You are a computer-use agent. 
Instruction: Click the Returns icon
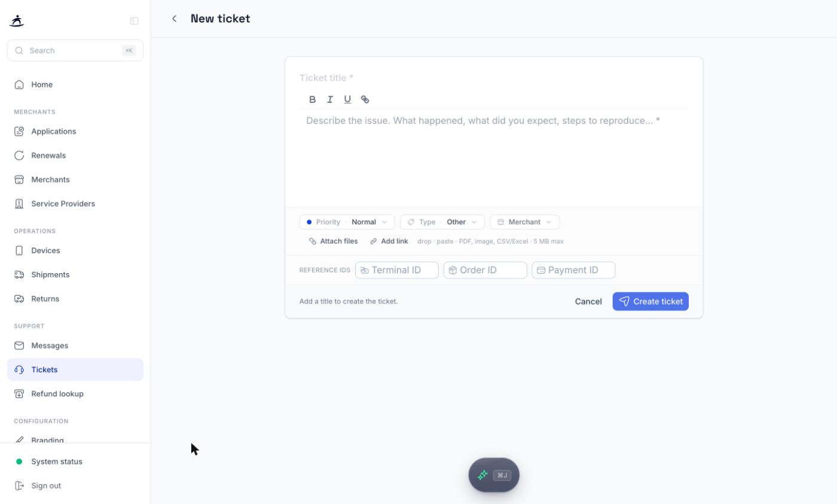pyautogui.click(x=19, y=299)
